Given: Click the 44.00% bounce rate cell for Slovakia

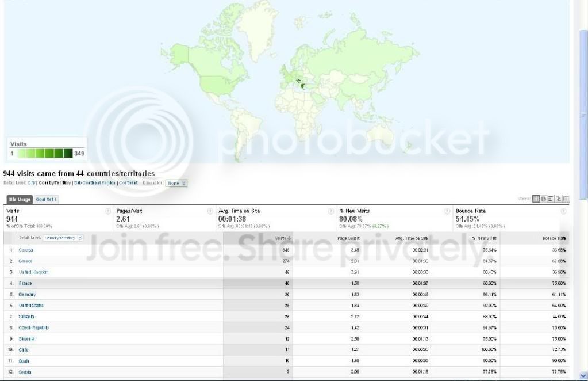Looking at the screenshot, I should tap(559, 317).
